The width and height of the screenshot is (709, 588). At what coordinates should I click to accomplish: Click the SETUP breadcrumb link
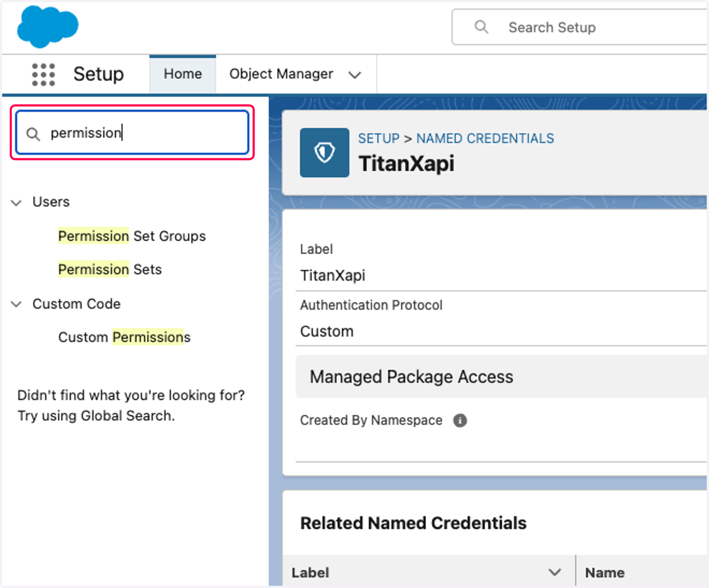(379, 139)
